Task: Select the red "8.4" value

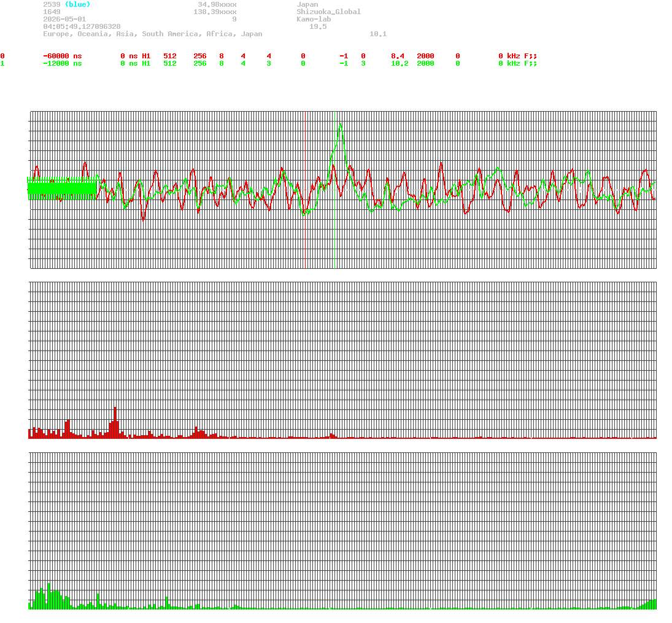Action: [x=398, y=56]
